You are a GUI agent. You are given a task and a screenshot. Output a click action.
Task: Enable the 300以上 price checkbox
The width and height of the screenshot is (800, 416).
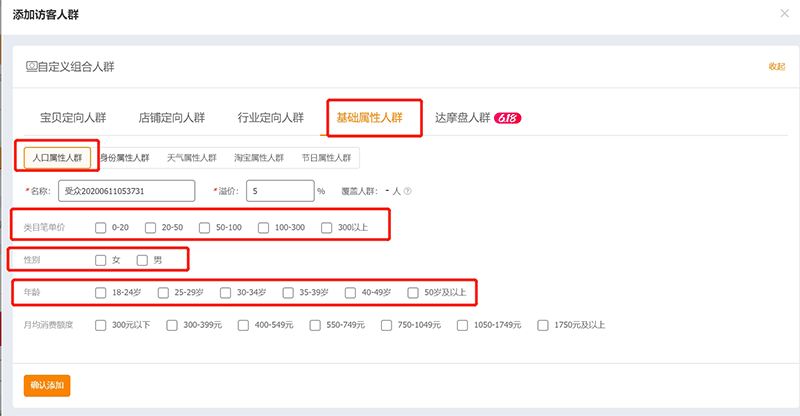point(327,228)
